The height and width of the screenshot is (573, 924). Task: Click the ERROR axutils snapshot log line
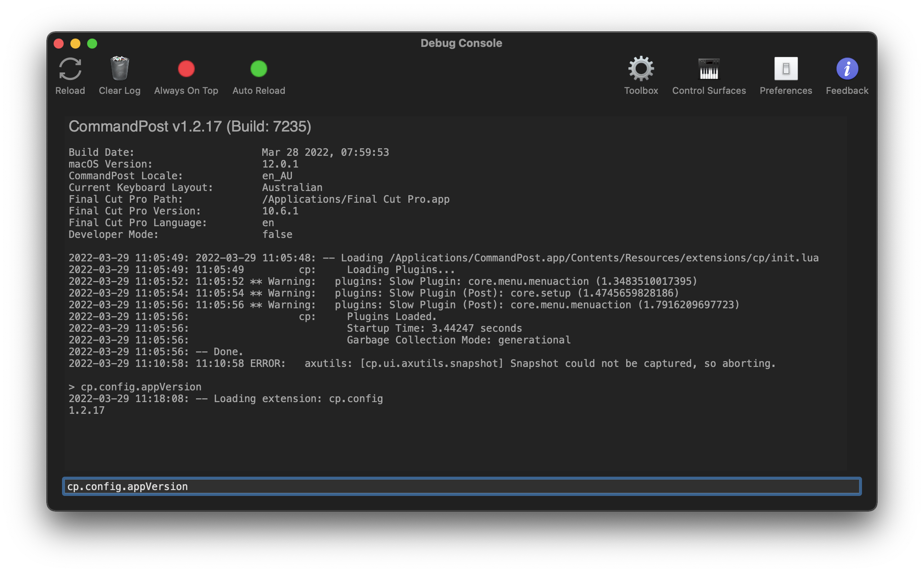422,364
